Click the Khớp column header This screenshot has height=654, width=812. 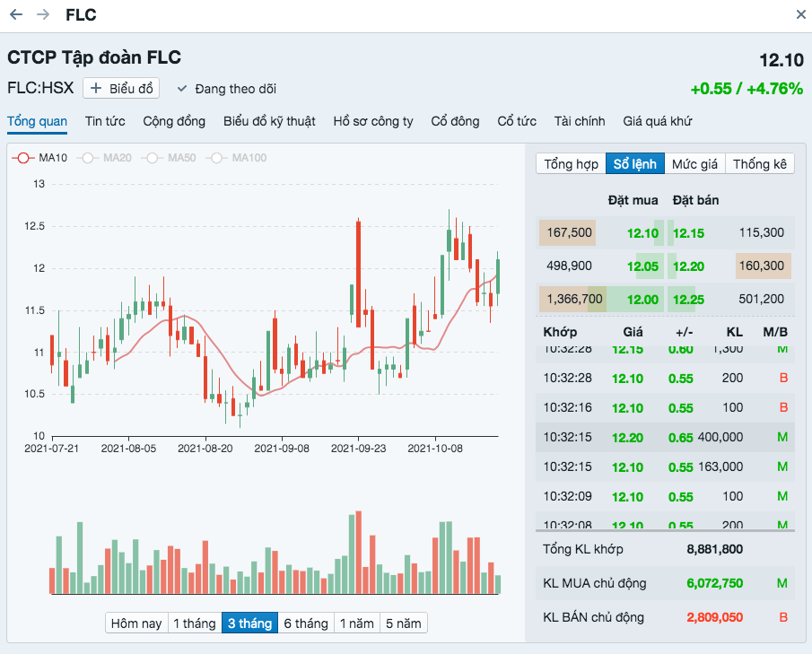(560, 332)
